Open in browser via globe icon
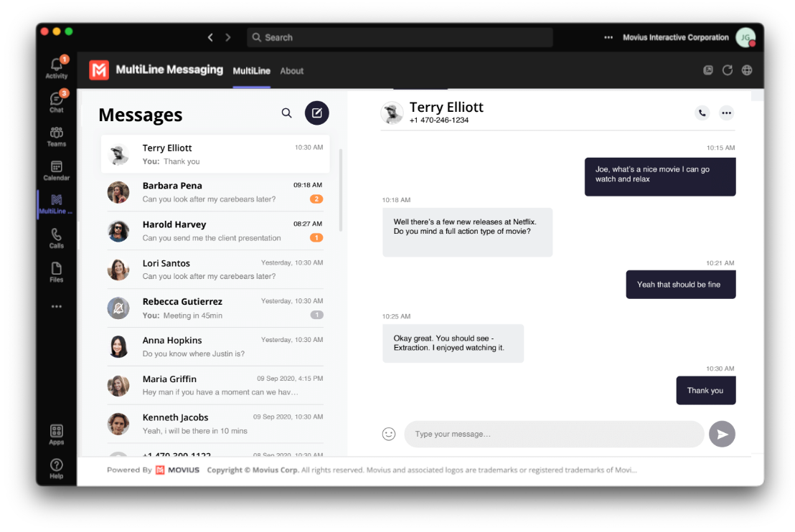This screenshot has height=532, width=795. click(x=747, y=70)
